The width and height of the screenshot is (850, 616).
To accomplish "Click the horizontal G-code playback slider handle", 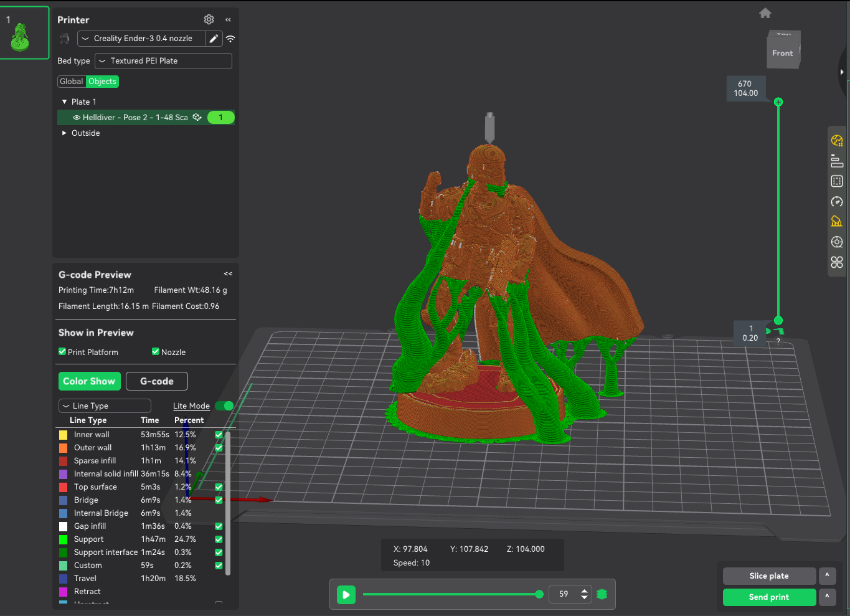I will tap(539, 594).
